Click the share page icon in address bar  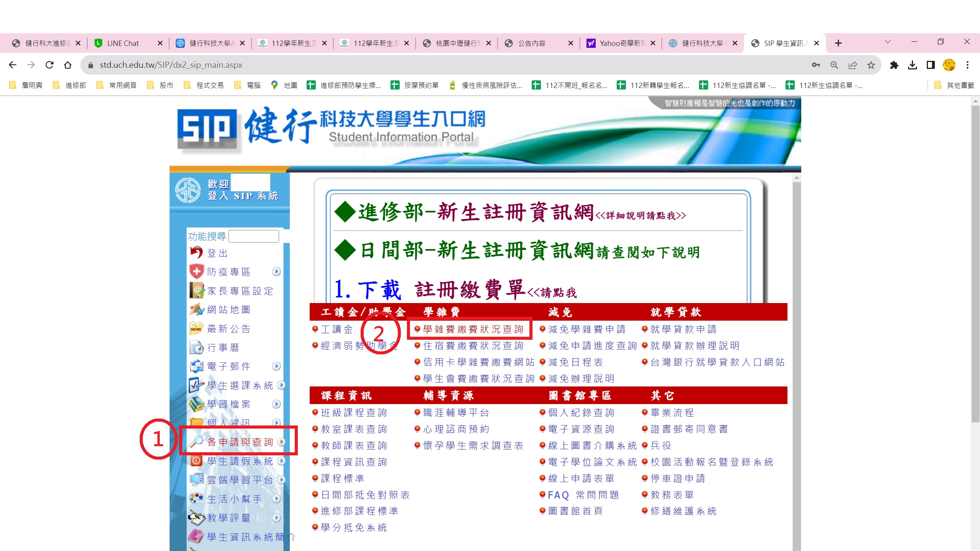click(853, 65)
